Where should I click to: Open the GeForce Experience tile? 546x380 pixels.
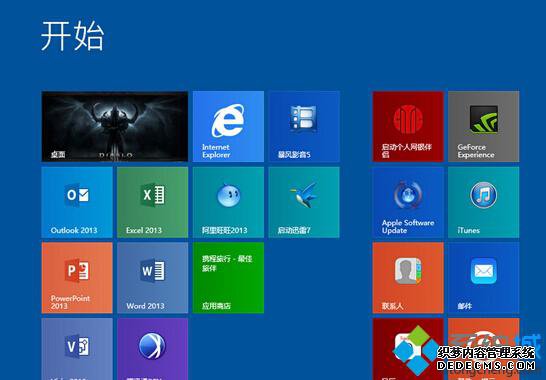pyautogui.click(x=484, y=126)
